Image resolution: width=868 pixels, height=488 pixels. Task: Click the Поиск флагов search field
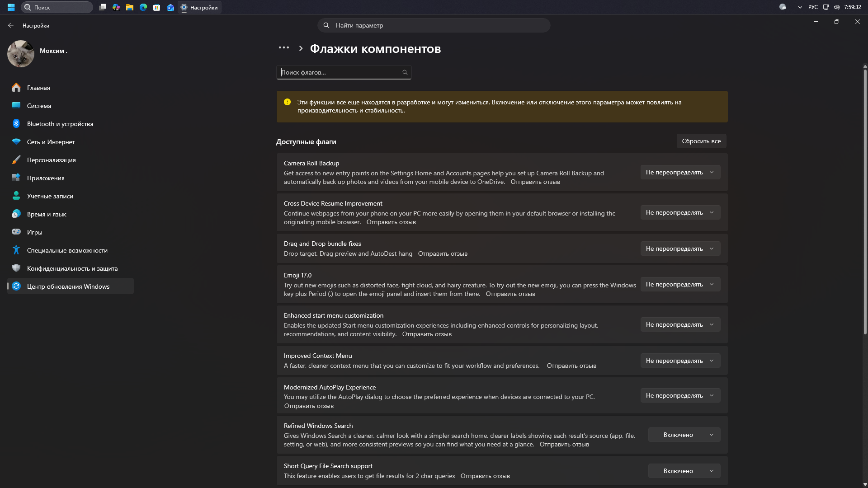(x=344, y=72)
